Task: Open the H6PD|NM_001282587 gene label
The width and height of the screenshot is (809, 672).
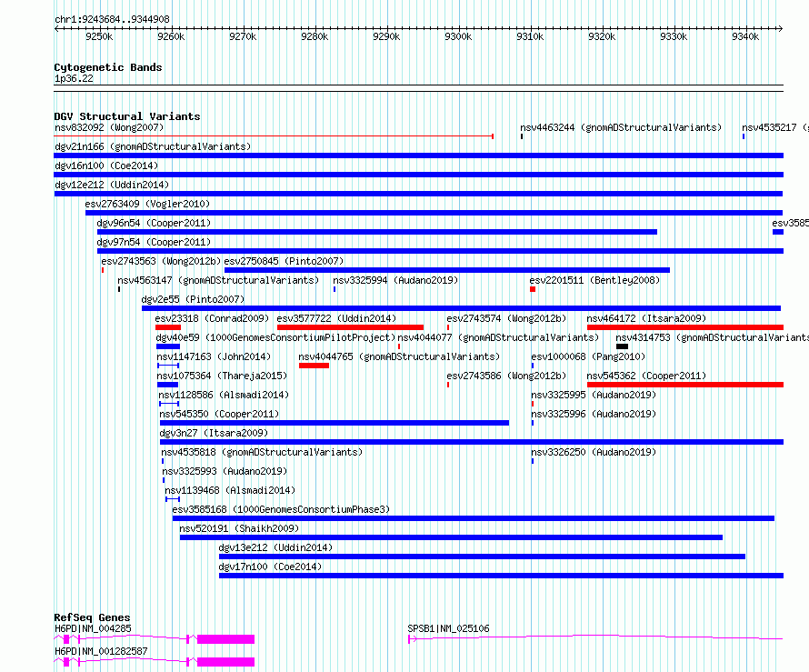Action: 101,651
